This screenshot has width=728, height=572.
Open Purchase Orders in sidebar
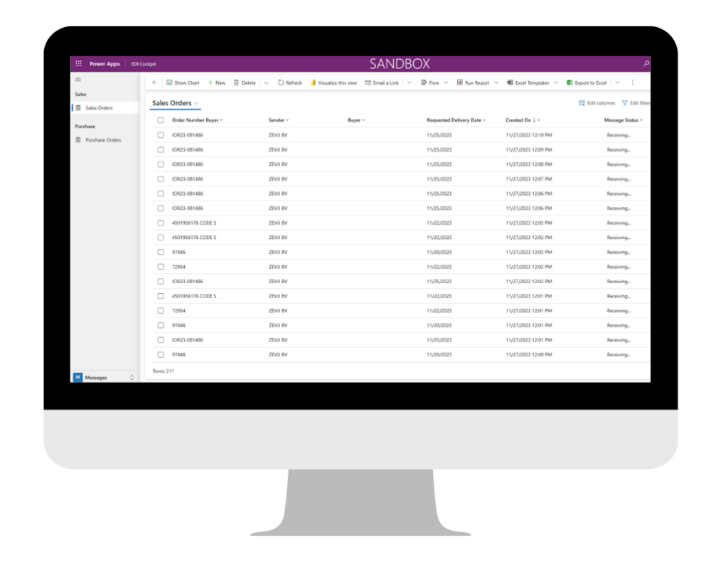coord(102,140)
